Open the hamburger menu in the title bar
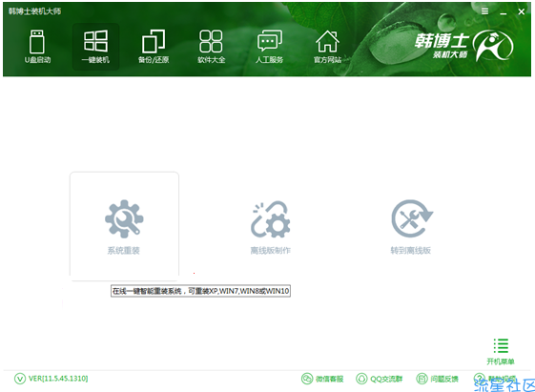Screen dimensions: 535x392 pos(484,11)
